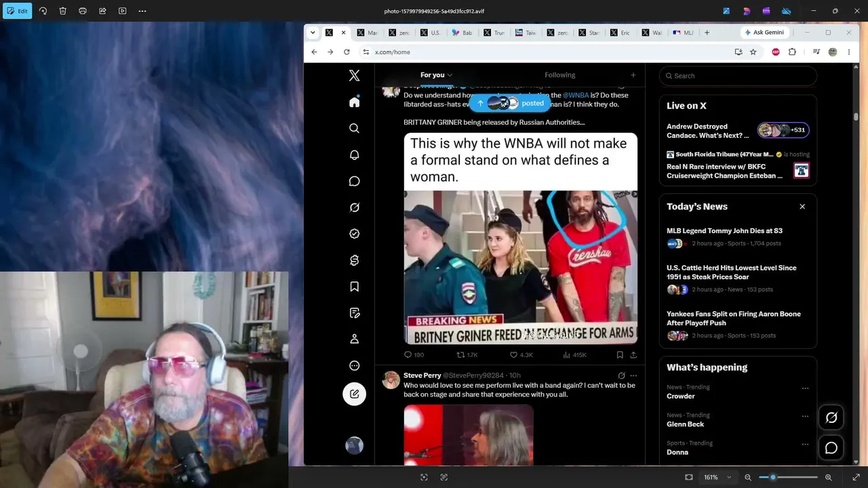
Task: Adjust the Photos zoom slider
Action: click(x=789, y=477)
